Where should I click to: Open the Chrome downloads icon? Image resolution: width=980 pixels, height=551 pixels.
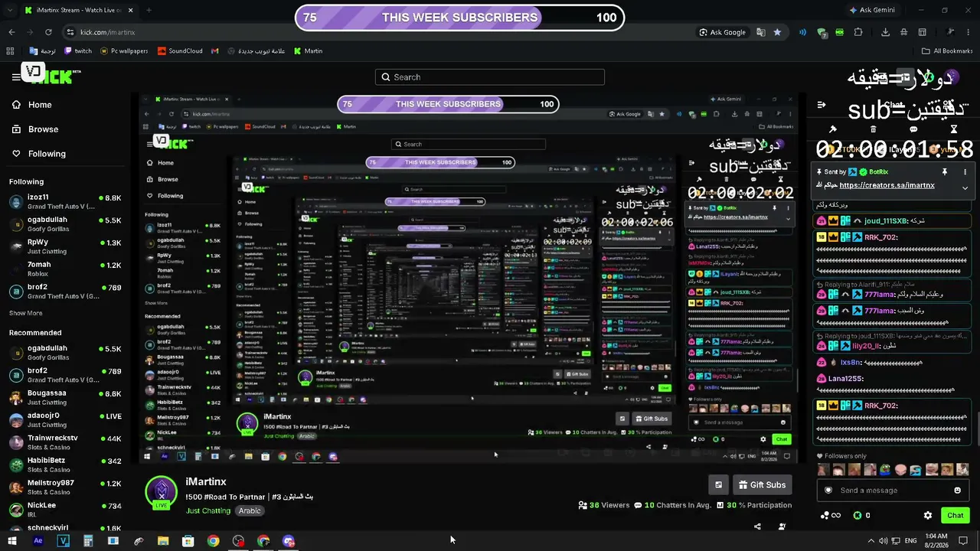coord(885,32)
